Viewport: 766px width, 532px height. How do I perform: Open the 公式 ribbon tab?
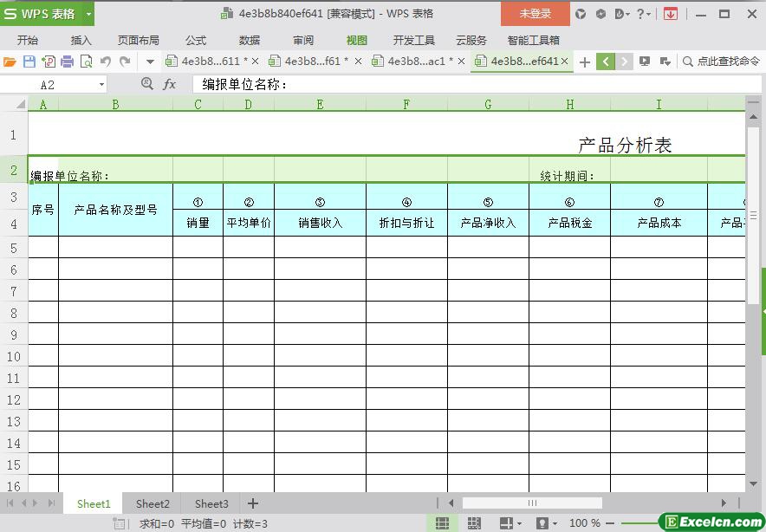pyautogui.click(x=196, y=40)
